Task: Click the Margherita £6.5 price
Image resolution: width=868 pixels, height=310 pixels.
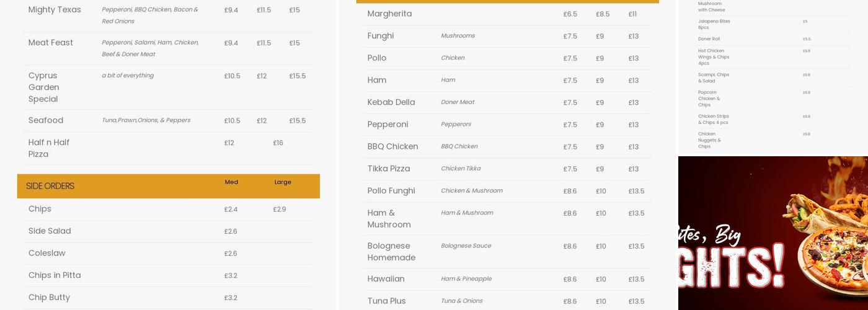Action: (570, 14)
